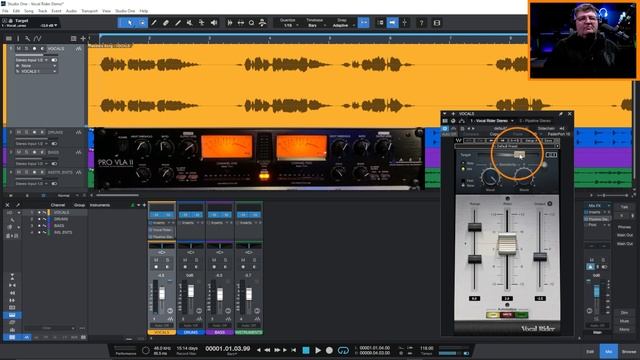
Task: Click the Record button in transport
Action: point(329,350)
